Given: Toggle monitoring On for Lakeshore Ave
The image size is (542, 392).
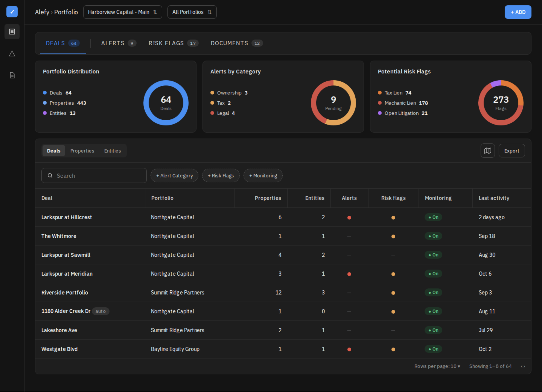Looking at the screenshot, I should [433, 330].
